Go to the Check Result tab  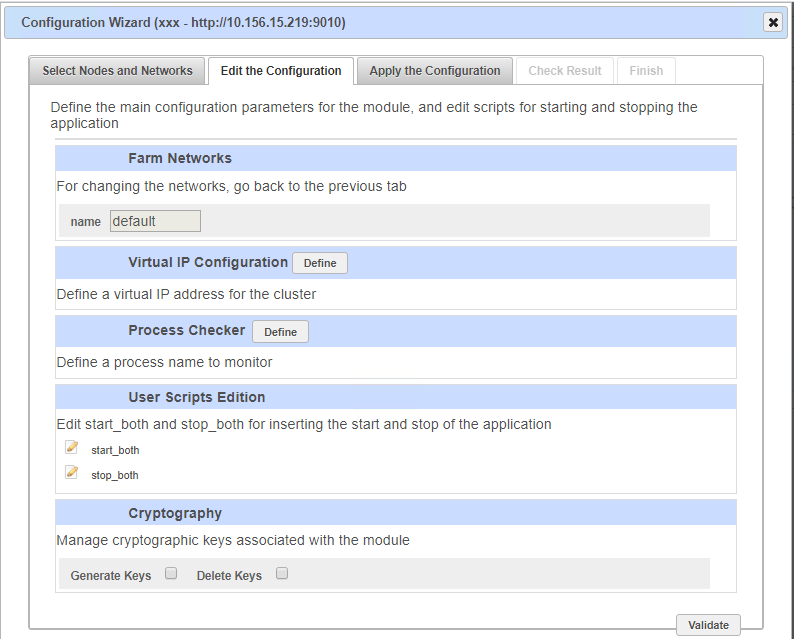[x=565, y=71]
